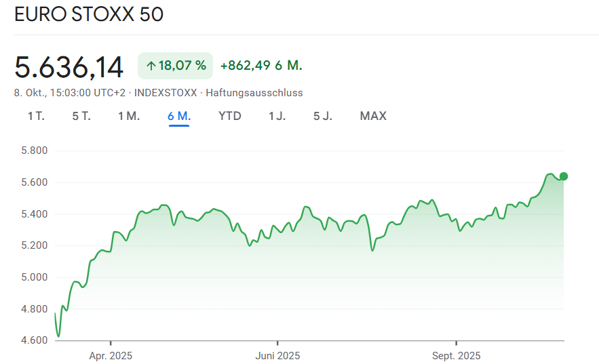599x364 pixels.
Task: Click the green up arrow icon
Action: [x=151, y=66]
